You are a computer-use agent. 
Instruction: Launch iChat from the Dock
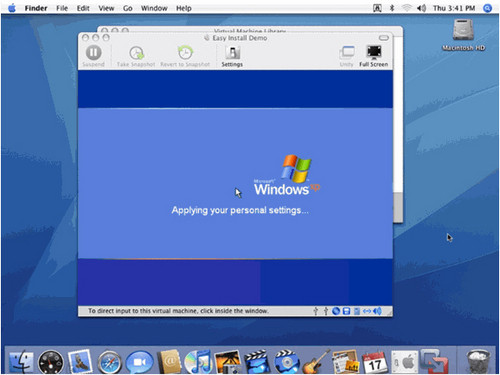pyautogui.click(x=139, y=362)
